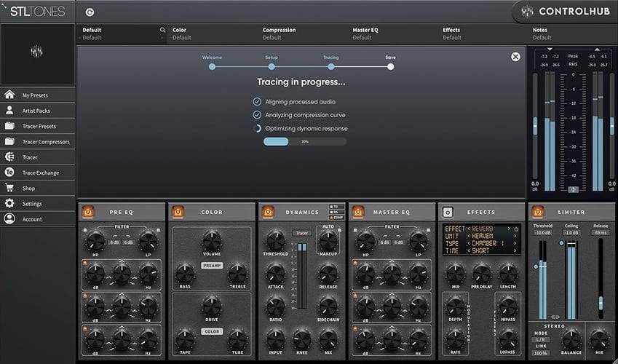Image resolution: width=618 pixels, height=364 pixels.
Task: Select next UNIT with right arrow
Action: (515, 236)
